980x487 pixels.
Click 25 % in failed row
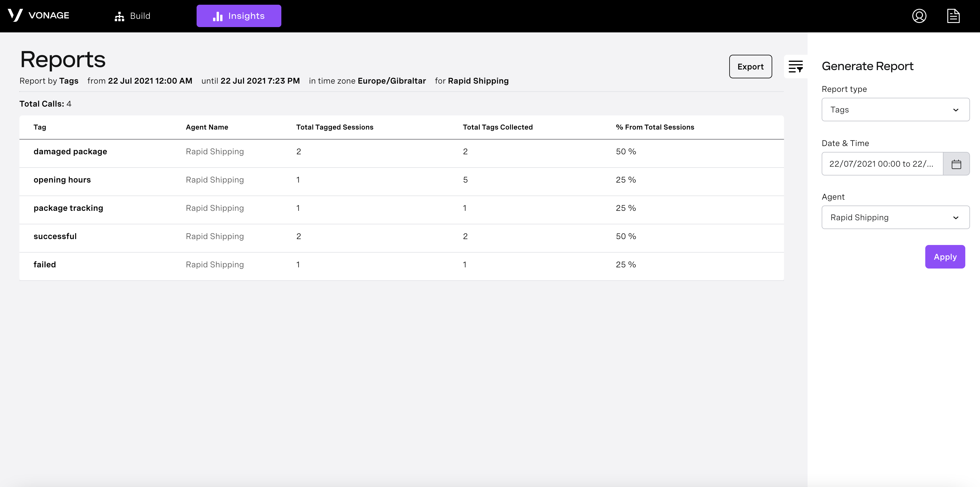(626, 264)
